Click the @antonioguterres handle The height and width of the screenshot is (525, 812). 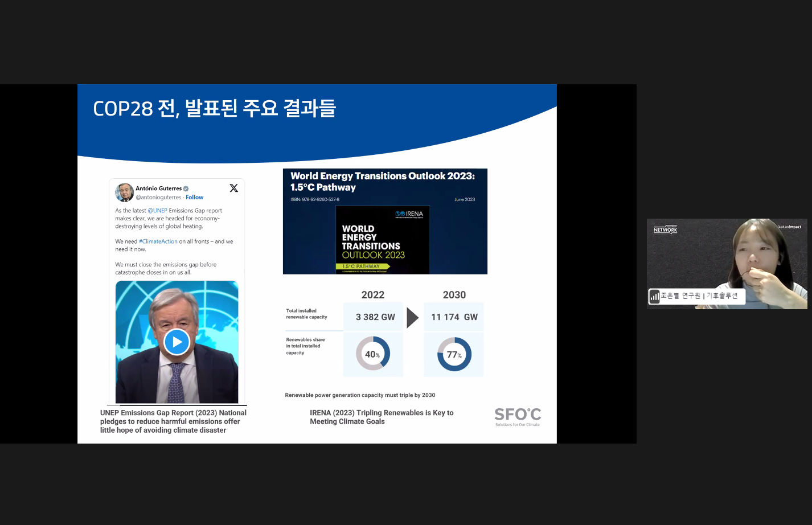point(158,198)
